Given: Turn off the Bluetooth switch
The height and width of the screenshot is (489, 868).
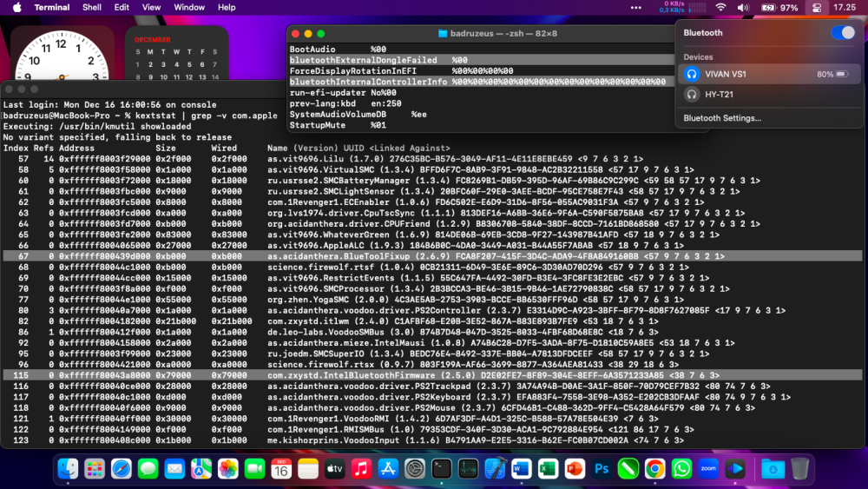Looking at the screenshot, I should pyautogui.click(x=843, y=33).
